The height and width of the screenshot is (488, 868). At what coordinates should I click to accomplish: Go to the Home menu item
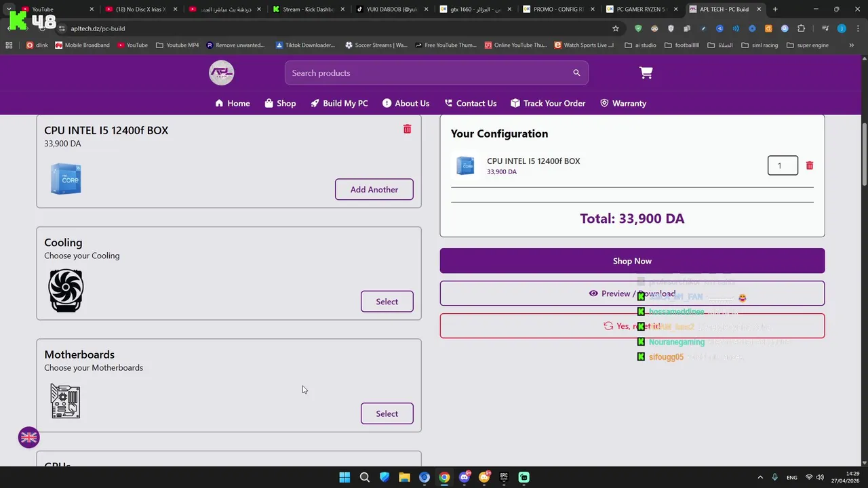[232, 103]
